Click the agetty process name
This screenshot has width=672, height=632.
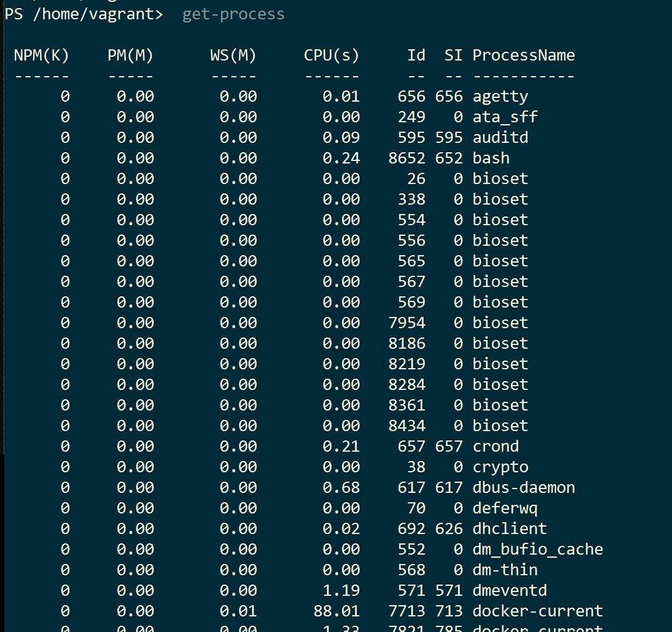pyautogui.click(x=500, y=97)
